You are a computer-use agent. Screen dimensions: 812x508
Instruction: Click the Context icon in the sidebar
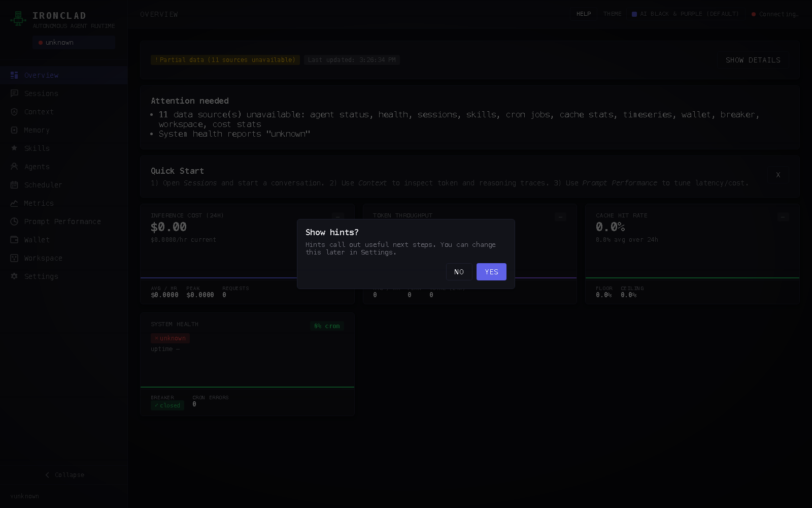point(15,112)
